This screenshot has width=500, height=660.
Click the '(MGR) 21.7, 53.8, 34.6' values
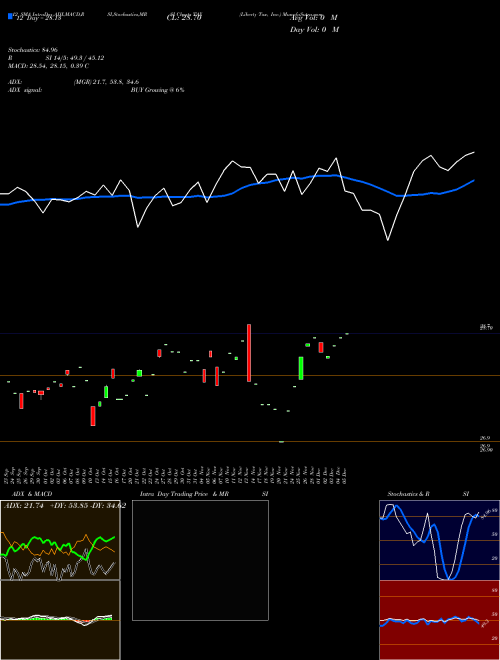coord(106,82)
